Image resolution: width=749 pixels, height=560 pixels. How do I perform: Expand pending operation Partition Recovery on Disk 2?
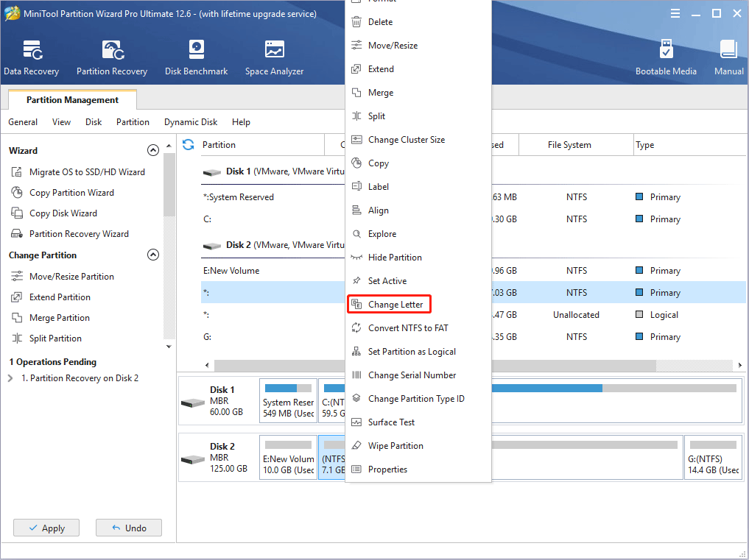point(10,378)
